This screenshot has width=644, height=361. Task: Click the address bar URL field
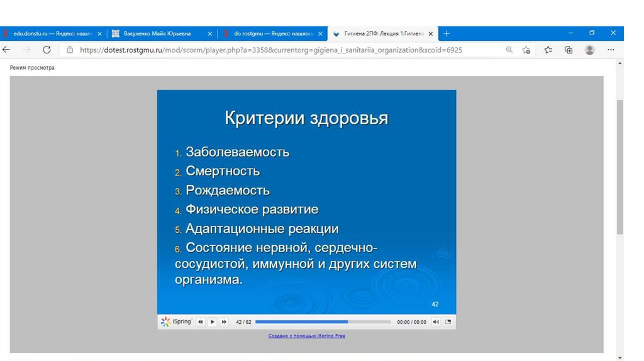coord(271,50)
